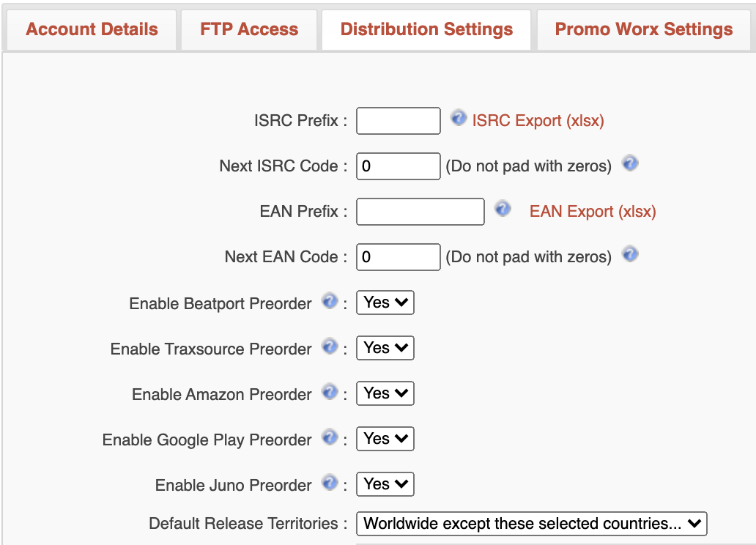756x545 pixels.
Task: Focus the Next EAN Code input field
Action: tap(399, 257)
